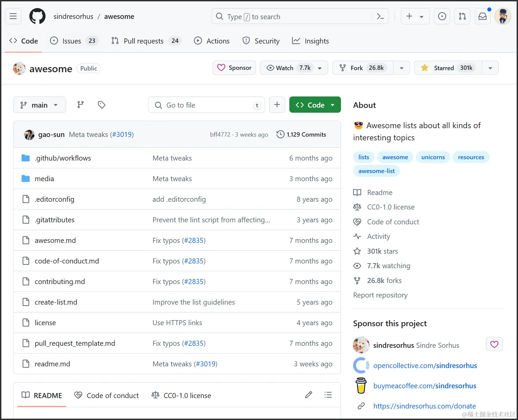The image size is (518, 420).
Task: Open the Security tab
Action: pyautogui.click(x=261, y=41)
